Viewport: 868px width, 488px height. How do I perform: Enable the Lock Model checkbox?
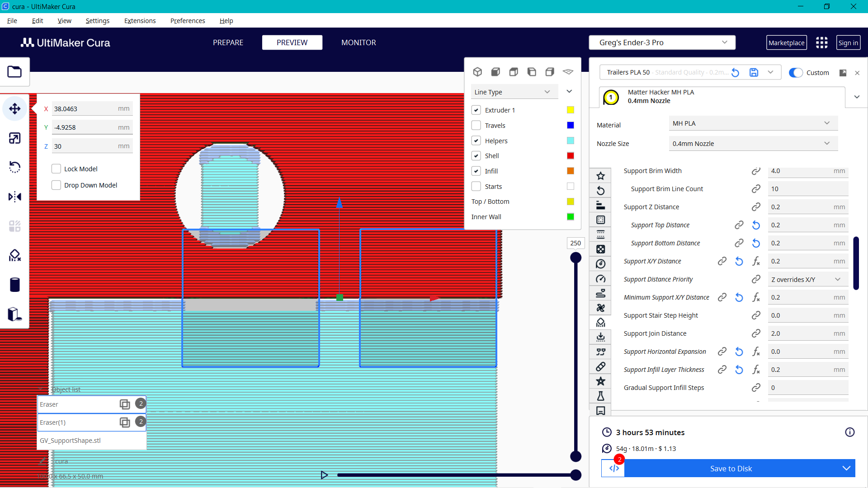56,169
